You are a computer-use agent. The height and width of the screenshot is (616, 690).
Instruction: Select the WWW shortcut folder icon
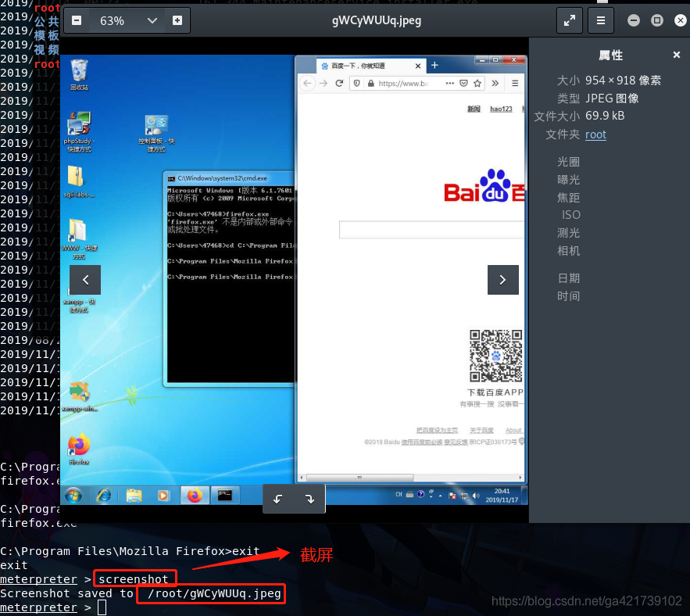[x=79, y=239]
